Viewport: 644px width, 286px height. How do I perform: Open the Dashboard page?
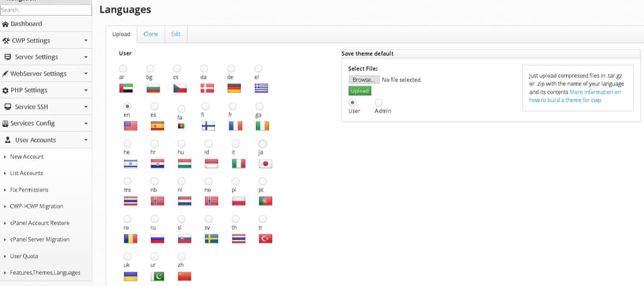[x=45, y=24]
